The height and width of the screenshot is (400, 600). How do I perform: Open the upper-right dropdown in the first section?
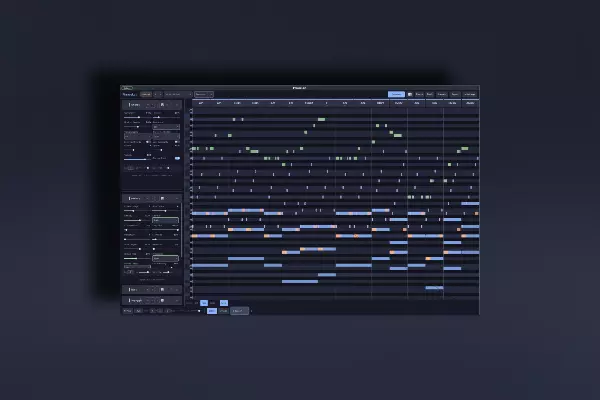pyautogui.click(x=166, y=127)
